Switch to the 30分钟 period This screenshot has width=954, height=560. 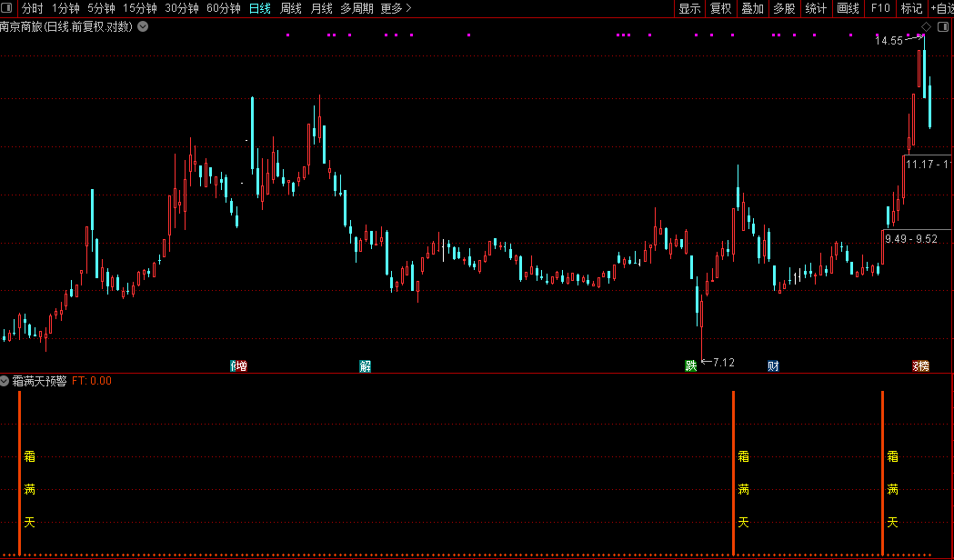182,8
